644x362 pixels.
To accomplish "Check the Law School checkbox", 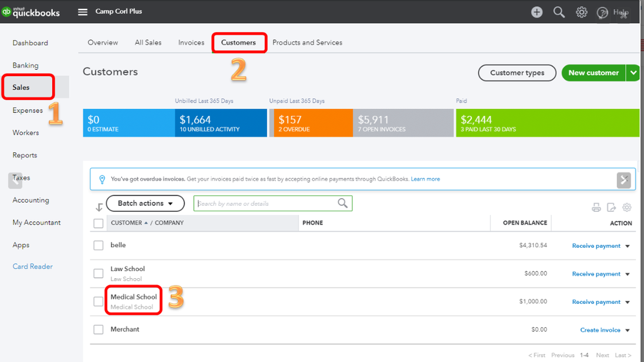I will 98,273.
